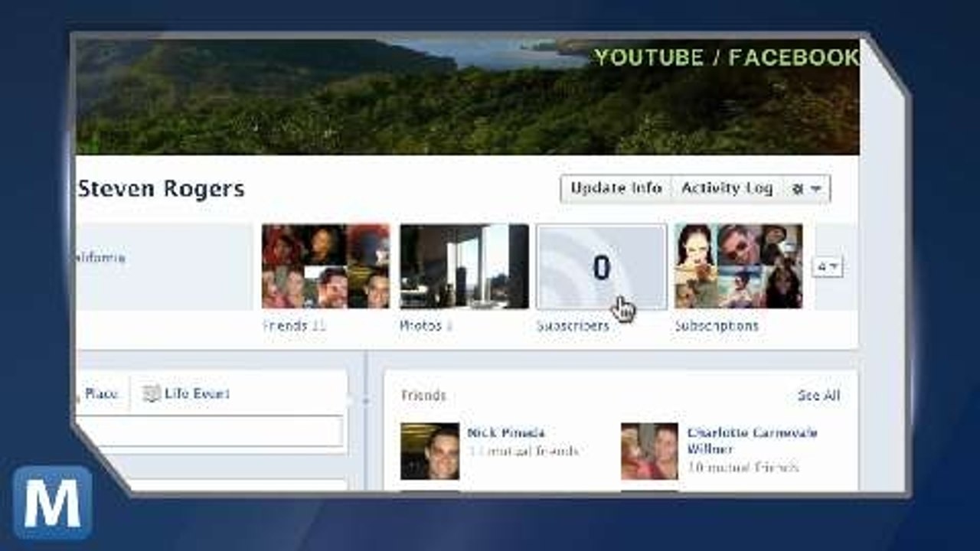Click the Mashable M logo
The height and width of the screenshot is (551, 980).
tap(53, 503)
